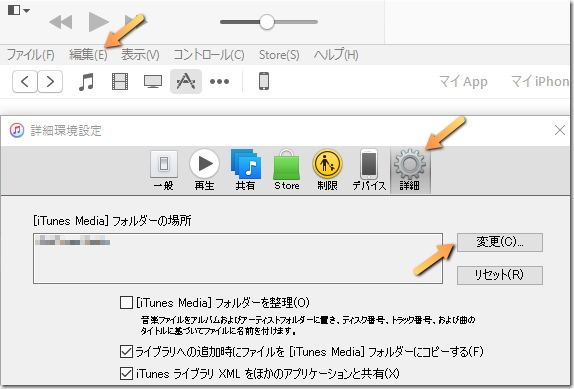The width and height of the screenshot is (574, 389).
Task: Start playback with the play button
Action: click(x=98, y=22)
